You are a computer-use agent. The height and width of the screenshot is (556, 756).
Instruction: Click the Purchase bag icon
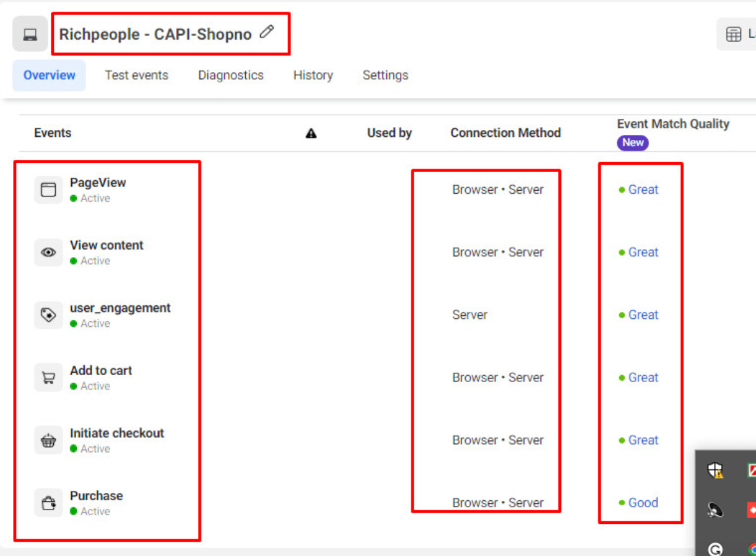(x=48, y=503)
